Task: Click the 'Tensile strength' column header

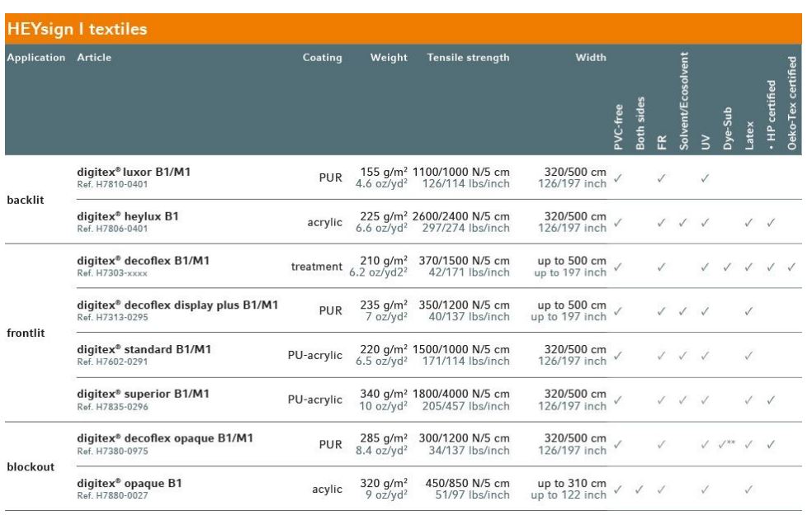Action: pos(468,58)
